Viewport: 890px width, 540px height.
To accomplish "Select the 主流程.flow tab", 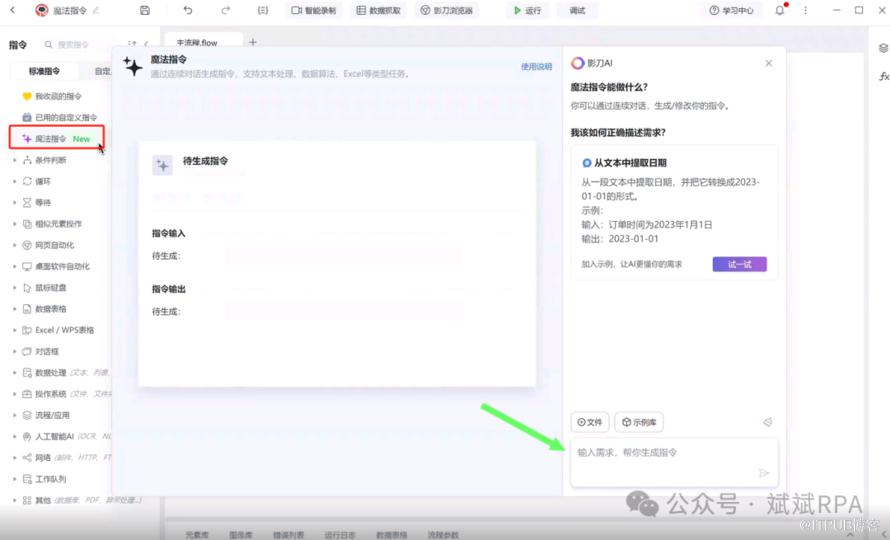I will 196,44.
